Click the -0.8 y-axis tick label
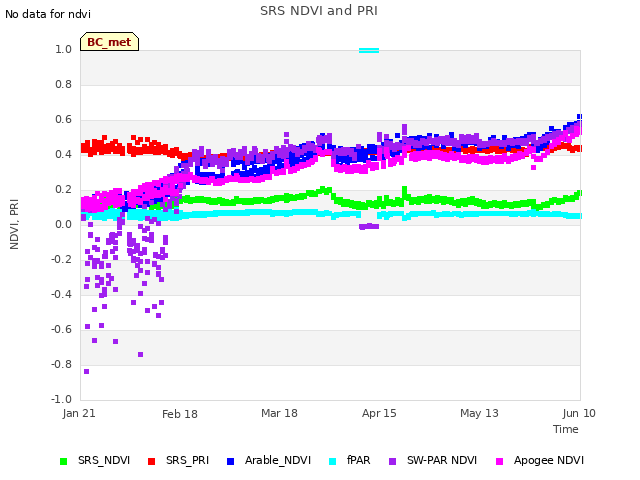This screenshot has width=640, height=480. pyautogui.click(x=61, y=364)
